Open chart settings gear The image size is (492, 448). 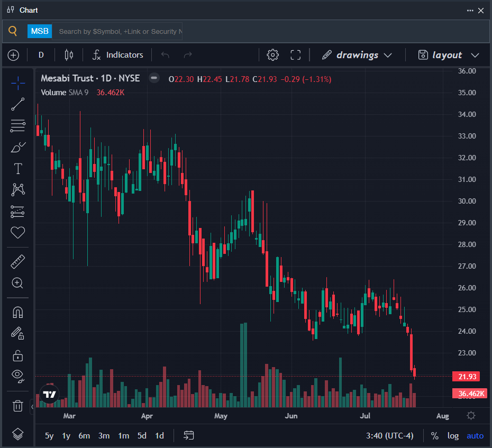[272, 55]
